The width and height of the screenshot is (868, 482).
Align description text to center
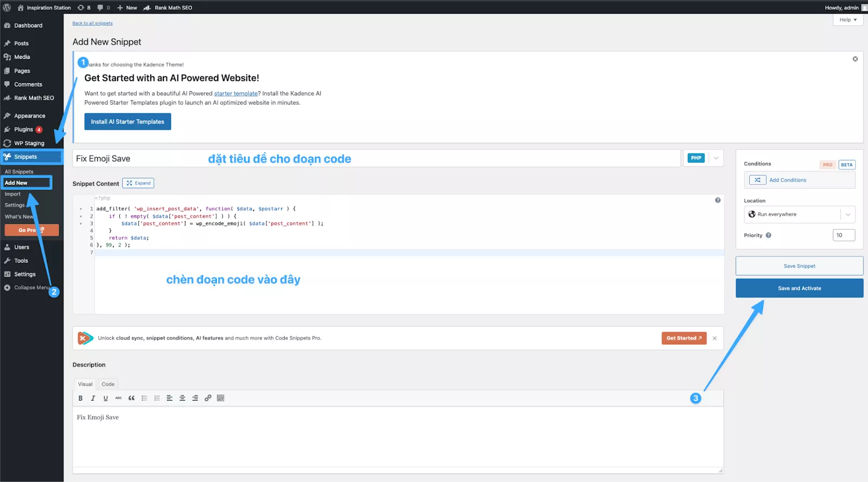point(182,398)
